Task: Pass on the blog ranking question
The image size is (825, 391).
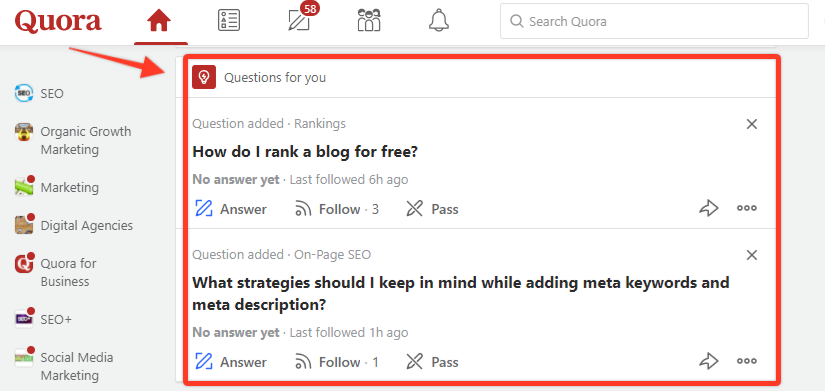Action: coord(432,209)
